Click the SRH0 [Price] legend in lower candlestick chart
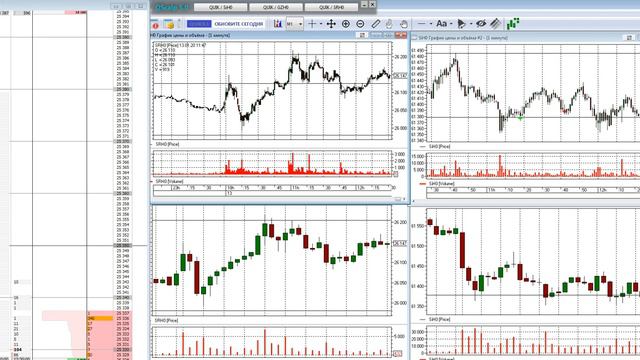This screenshot has width=640, height=360. point(166,320)
